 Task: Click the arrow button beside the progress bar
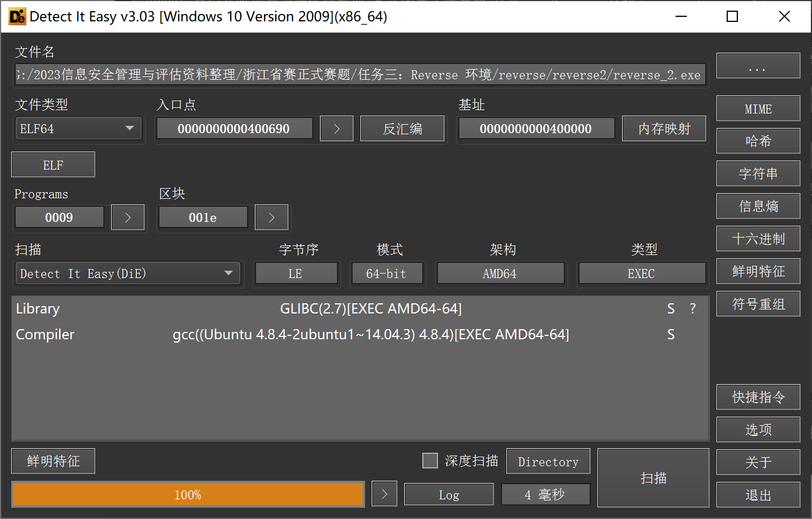point(384,494)
